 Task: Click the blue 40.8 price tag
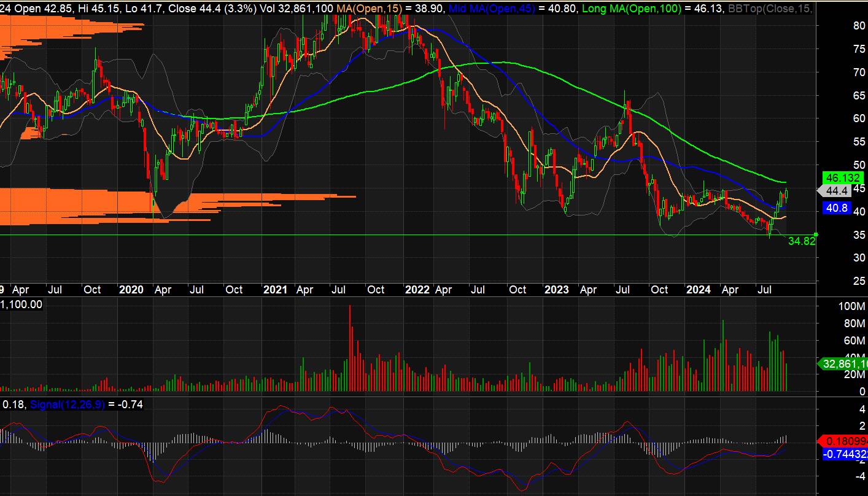coord(837,209)
